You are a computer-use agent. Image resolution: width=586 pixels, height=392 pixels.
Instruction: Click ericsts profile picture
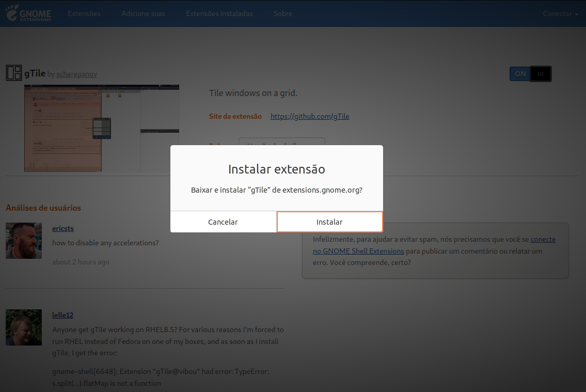pos(24,240)
